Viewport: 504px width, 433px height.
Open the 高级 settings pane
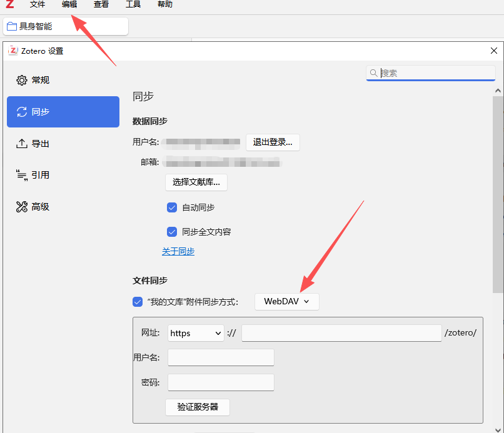(63, 207)
